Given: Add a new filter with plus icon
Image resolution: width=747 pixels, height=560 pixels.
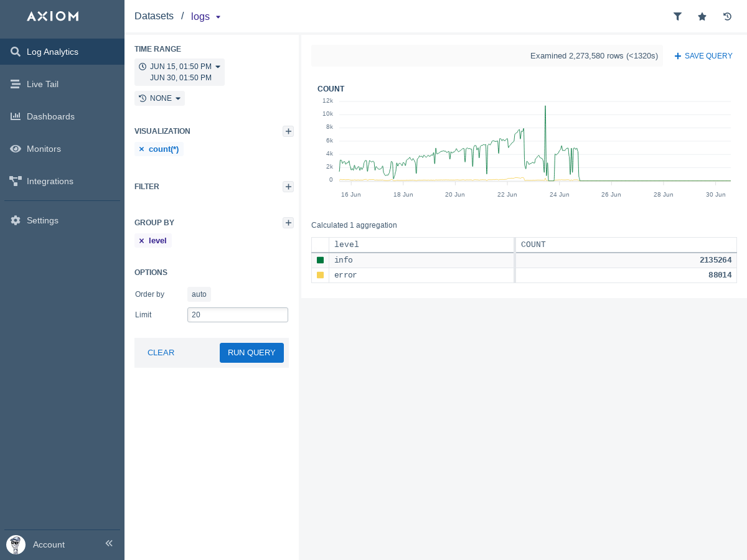Looking at the screenshot, I should pos(288,187).
